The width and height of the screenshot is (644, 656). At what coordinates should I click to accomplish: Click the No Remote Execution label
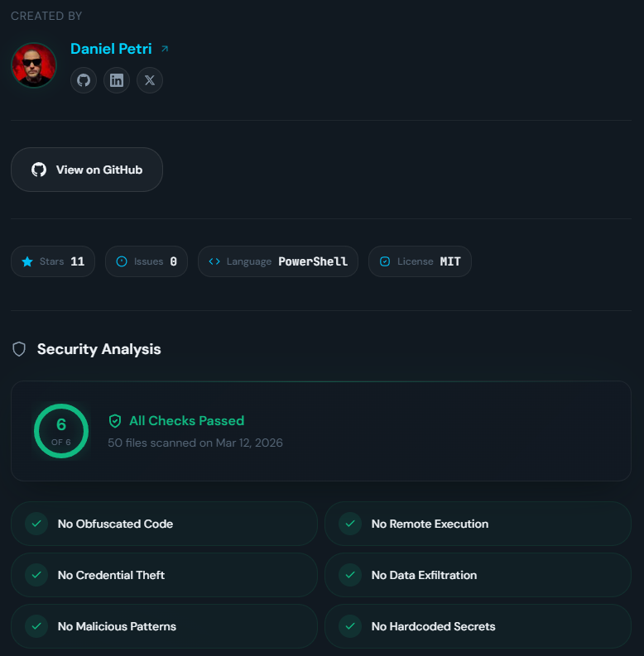pyautogui.click(x=430, y=524)
